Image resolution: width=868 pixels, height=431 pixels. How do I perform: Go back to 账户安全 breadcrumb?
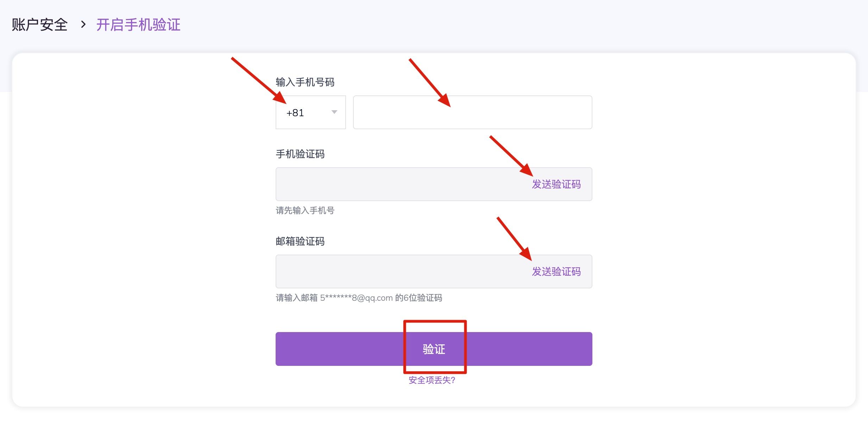point(39,25)
